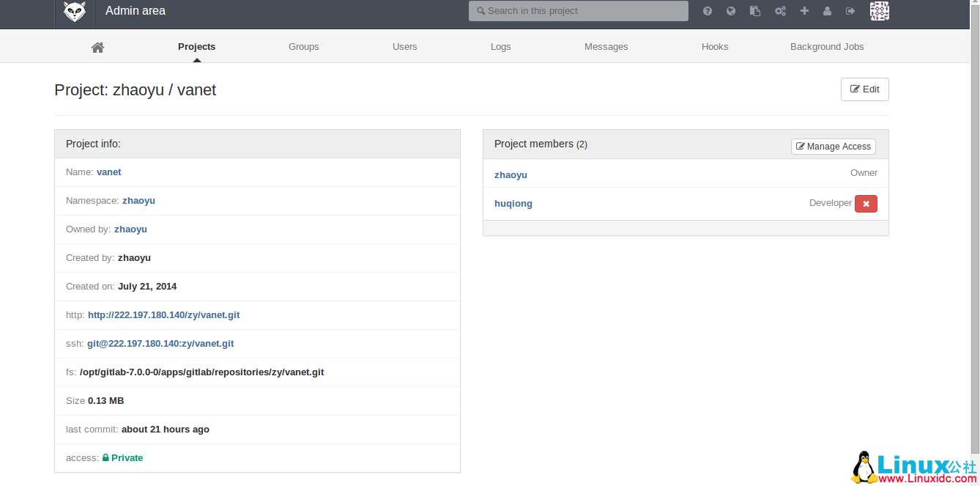Select the home icon in the navigation bar
Screen dimensions: 980x486
coord(97,46)
